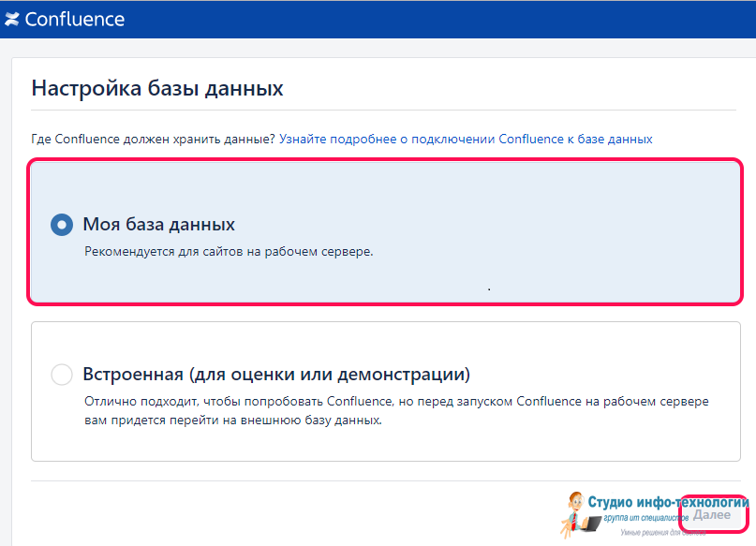Viewport: 756px width, 546px height.
Task: Click the "Встроенная (для оценки или демонстрации)" label
Action: click(x=275, y=375)
